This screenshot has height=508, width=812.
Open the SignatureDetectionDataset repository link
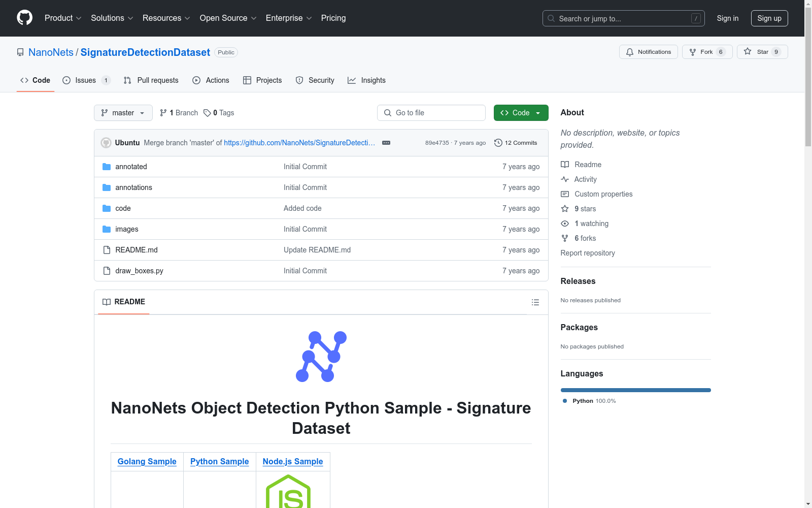click(145, 52)
